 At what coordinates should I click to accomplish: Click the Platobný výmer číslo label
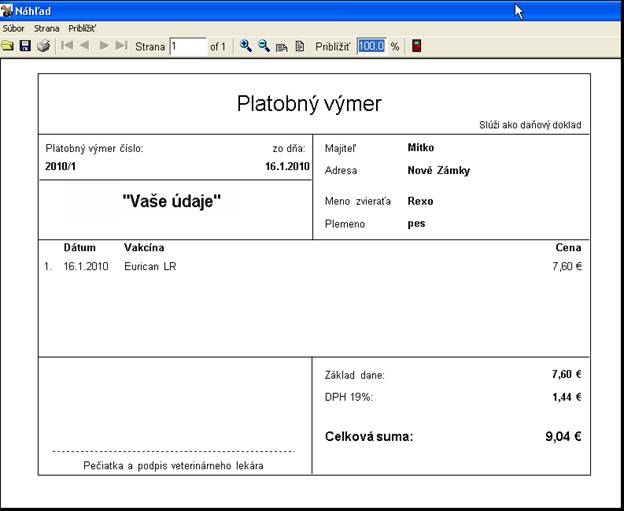pyautogui.click(x=94, y=148)
